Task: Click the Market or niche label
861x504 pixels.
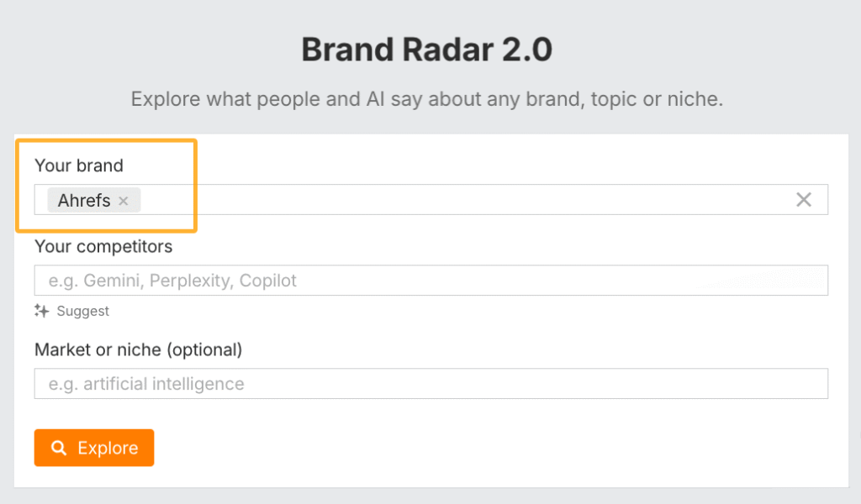Action: point(136,349)
